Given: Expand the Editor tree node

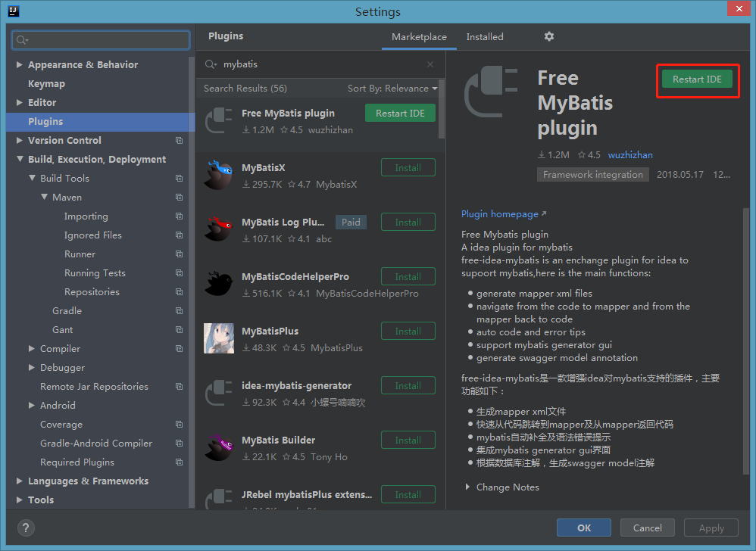Looking at the screenshot, I should (x=19, y=103).
